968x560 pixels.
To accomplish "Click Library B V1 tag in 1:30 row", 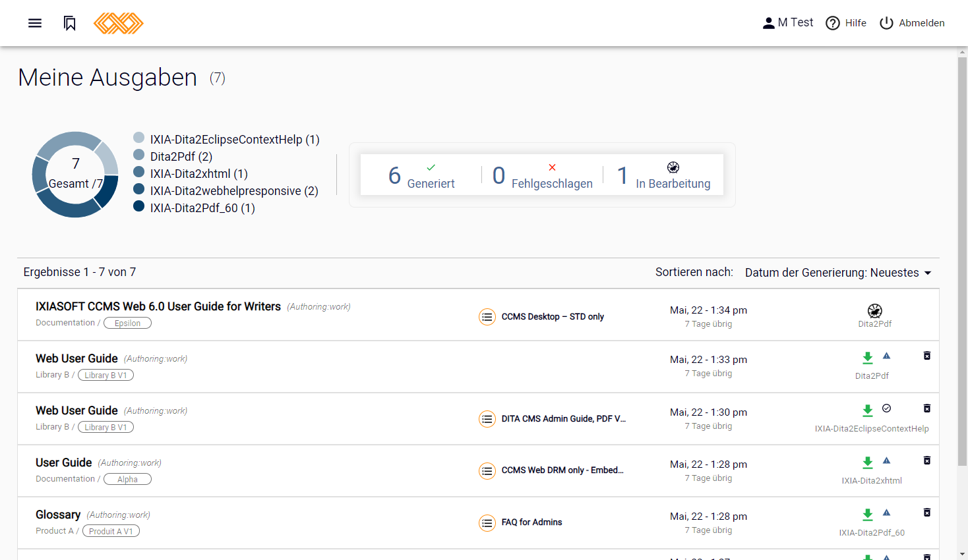I will 106,427.
